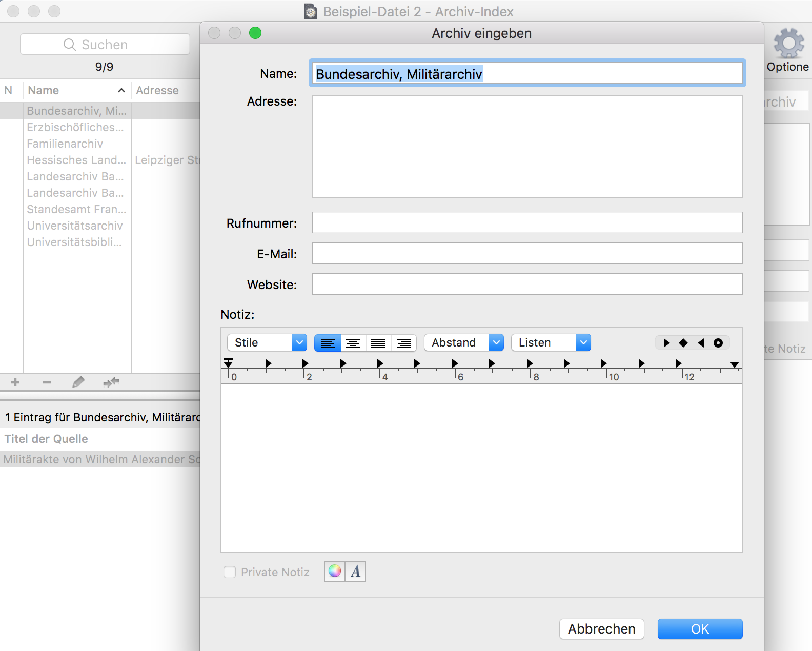Select justified text alignment in Notiz toolbar
Viewport: 812px width, 651px height.
click(378, 343)
